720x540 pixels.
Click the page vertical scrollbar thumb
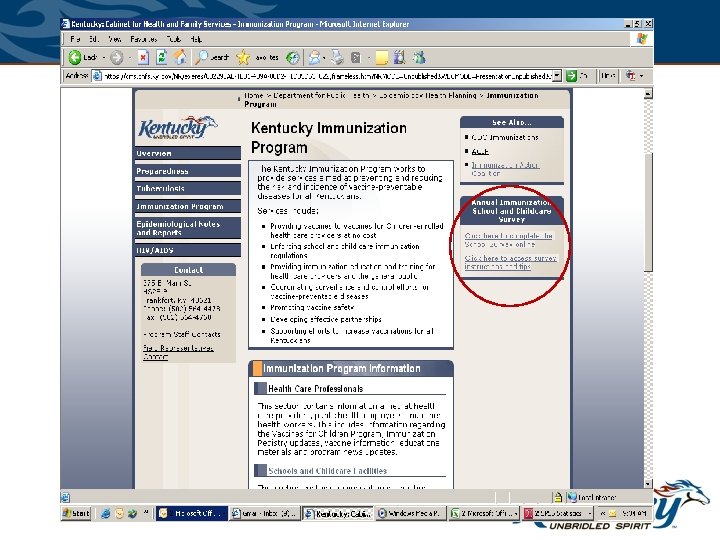click(x=648, y=212)
